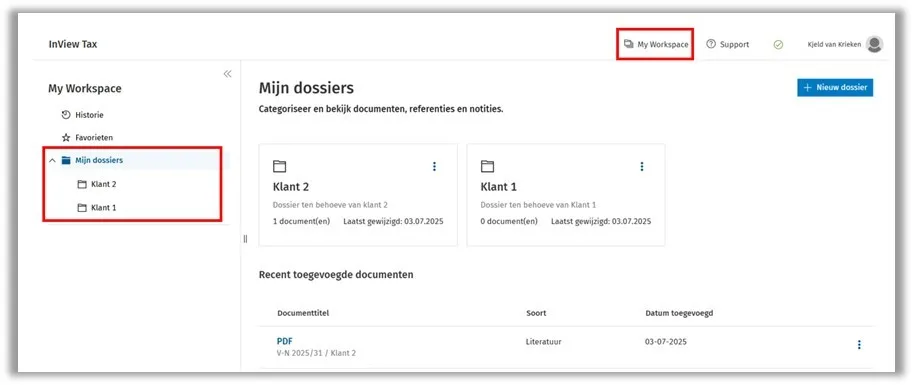
Task: Open options menu on Klant 1 card
Action: pos(642,167)
